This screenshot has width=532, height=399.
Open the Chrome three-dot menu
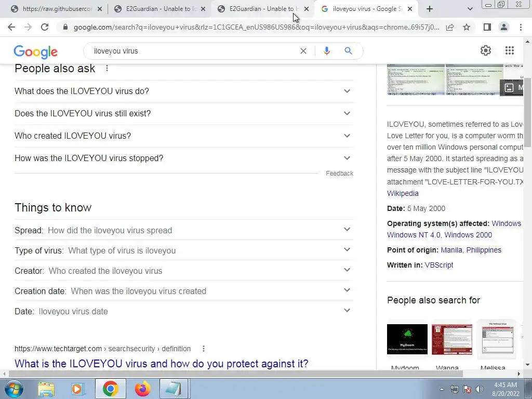(x=521, y=27)
